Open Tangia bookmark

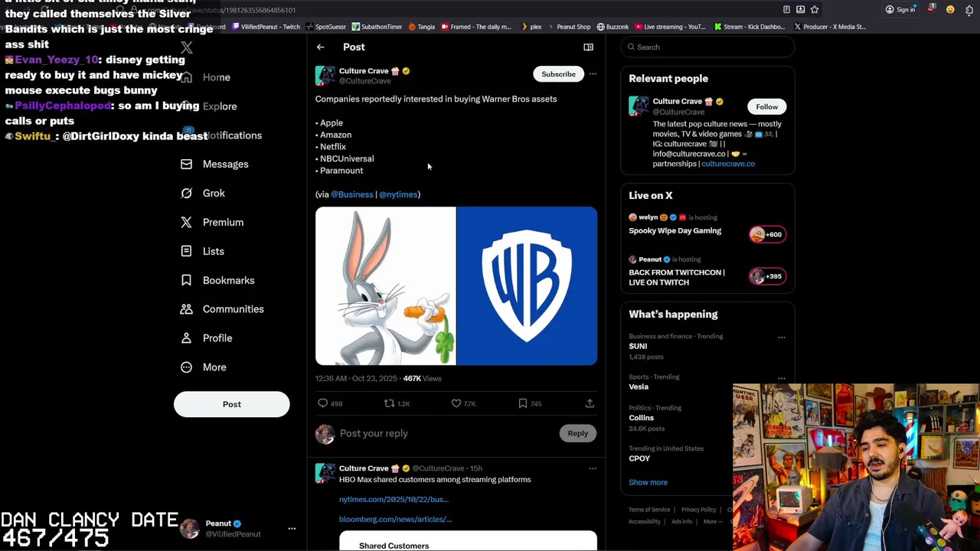pos(422,27)
